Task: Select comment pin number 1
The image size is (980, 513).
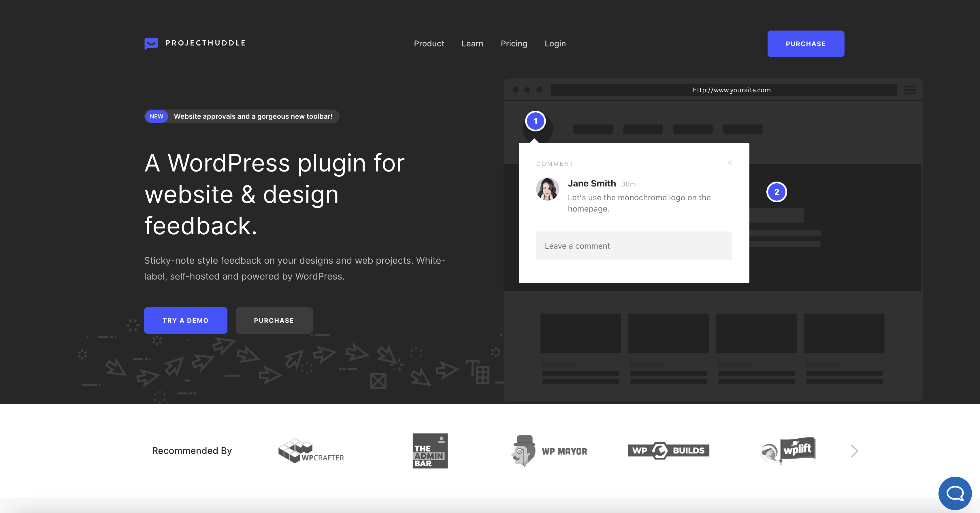Action: tap(535, 121)
